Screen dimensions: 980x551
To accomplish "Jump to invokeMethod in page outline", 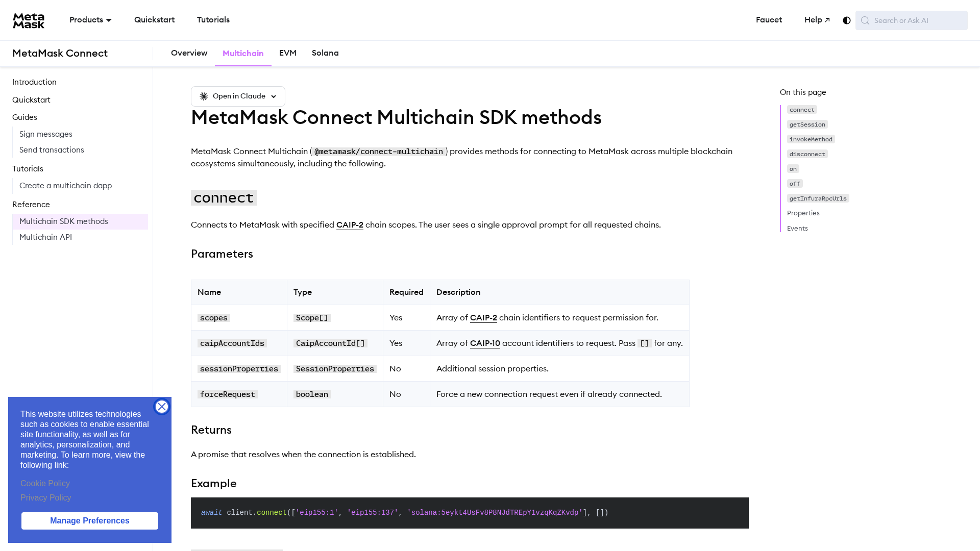I will tap(811, 139).
